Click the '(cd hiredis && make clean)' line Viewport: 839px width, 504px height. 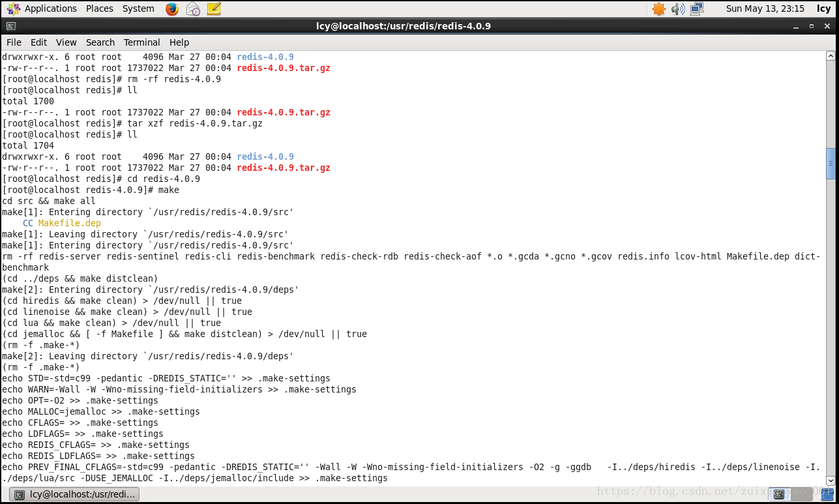[x=122, y=301]
